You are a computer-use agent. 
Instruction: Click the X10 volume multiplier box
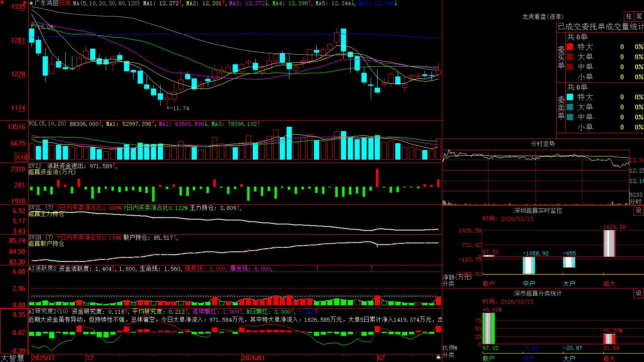[x=21, y=157]
